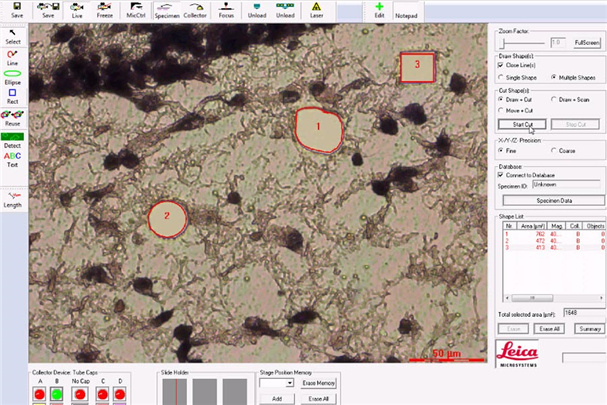Click the Erase All shapes button

(x=549, y=328)
